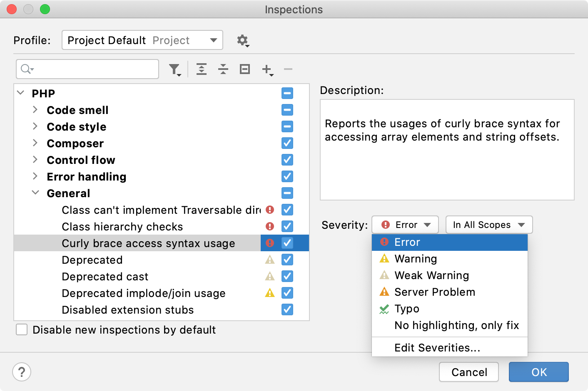Screen dimensions: 588x391
Task: Uncheck Curly brace access syntax usage checkbox
Action: tap(287, 243)
